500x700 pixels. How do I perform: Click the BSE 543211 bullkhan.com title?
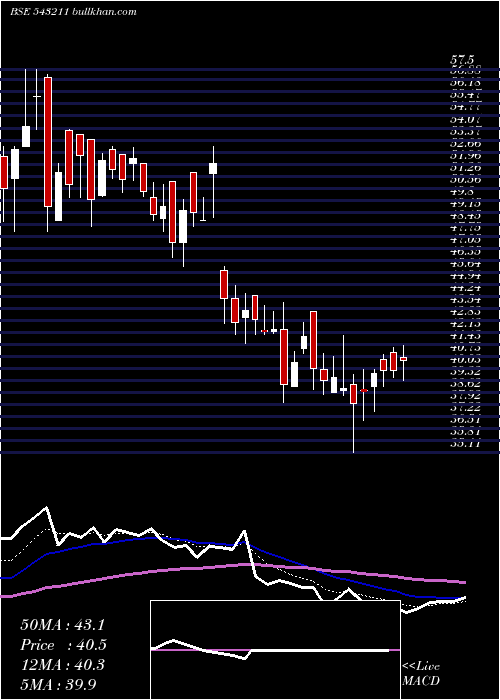click(x=73, y=12)
